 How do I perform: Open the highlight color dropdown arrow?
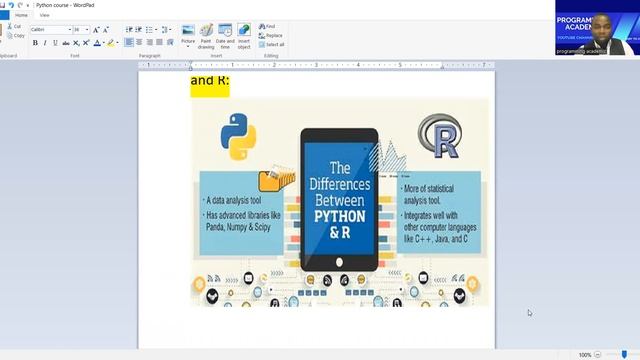(x=118, y=42)
